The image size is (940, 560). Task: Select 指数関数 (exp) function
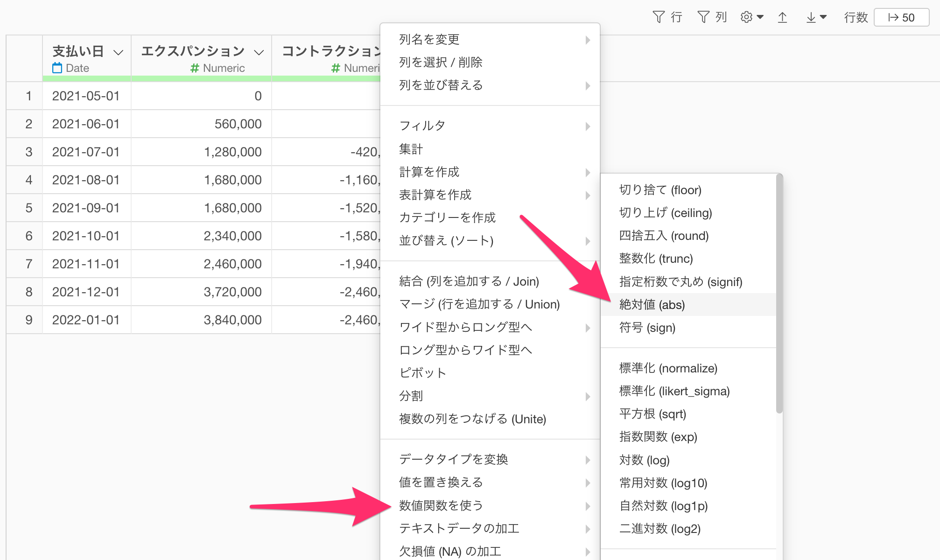click(688, 437)
